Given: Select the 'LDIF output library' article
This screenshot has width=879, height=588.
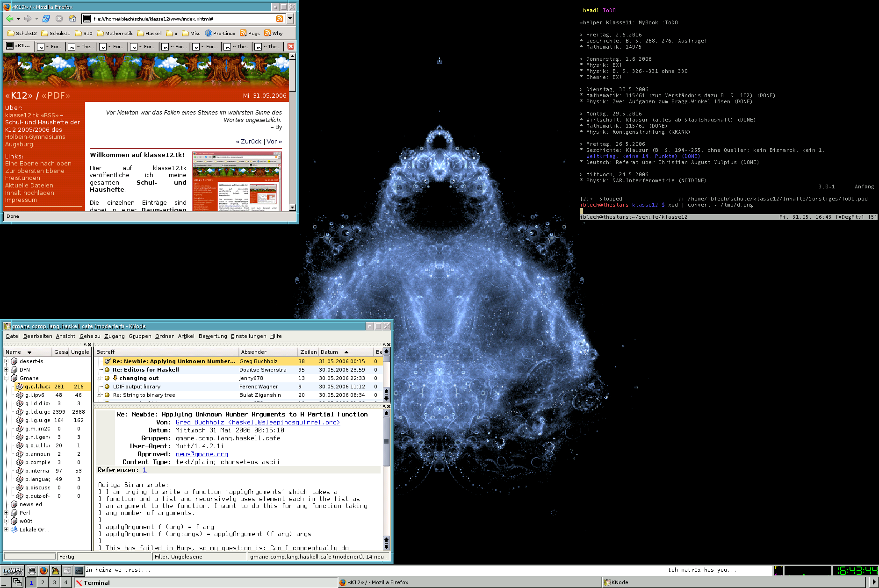Looking at the screenshot, I should 137,387.
